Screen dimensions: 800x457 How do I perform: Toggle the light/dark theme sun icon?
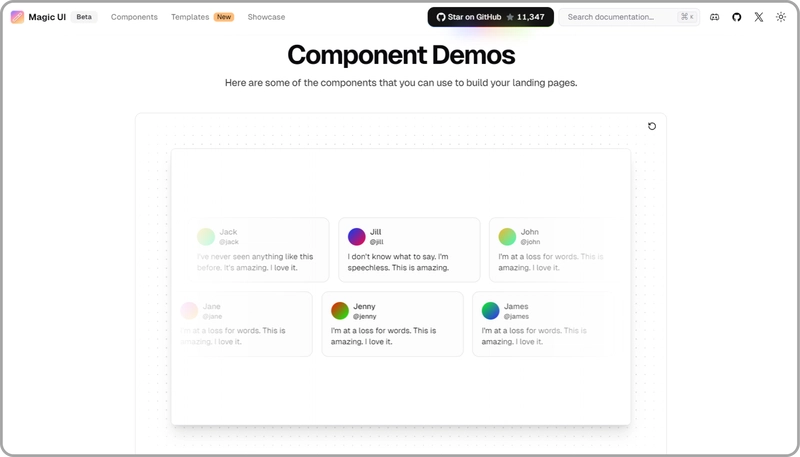pos(781,17)
